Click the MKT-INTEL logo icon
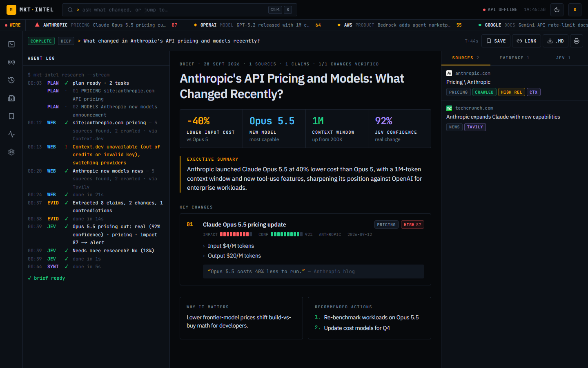The height and width of the screenshot is (368, 588). pyautogui.click(x=11, y=9)
